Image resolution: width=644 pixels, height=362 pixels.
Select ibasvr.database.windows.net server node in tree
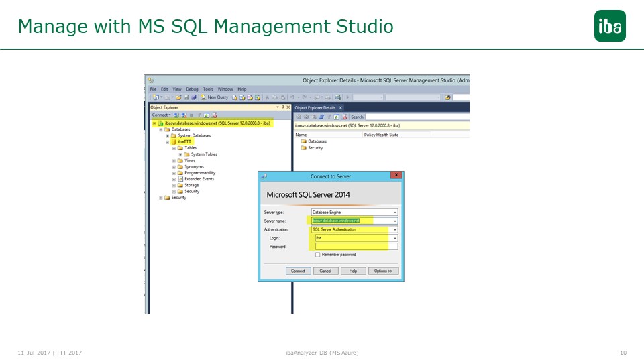click(x=217, y=123)
